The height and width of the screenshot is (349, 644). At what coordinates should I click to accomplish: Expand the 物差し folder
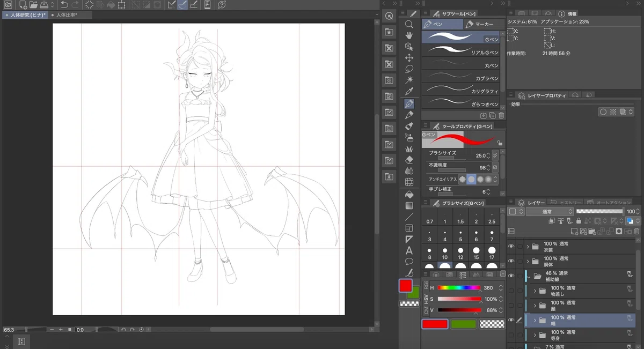535,291
